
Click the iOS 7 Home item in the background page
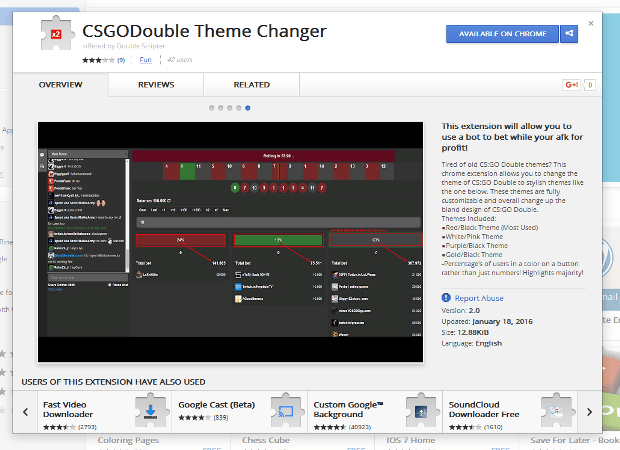[410, 440]
